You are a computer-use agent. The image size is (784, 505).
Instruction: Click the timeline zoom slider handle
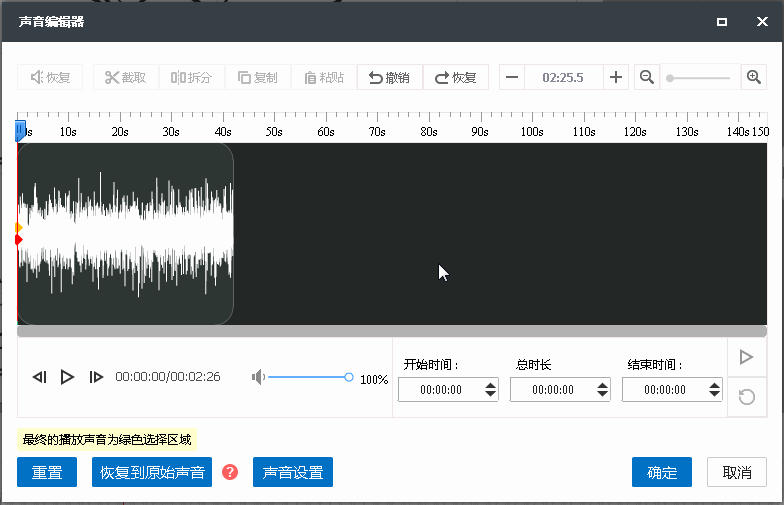670,78
